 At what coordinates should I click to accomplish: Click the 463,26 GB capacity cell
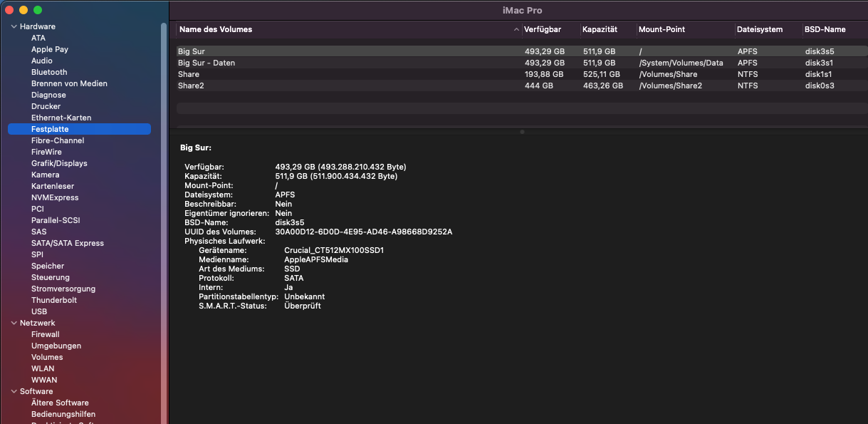602,86
